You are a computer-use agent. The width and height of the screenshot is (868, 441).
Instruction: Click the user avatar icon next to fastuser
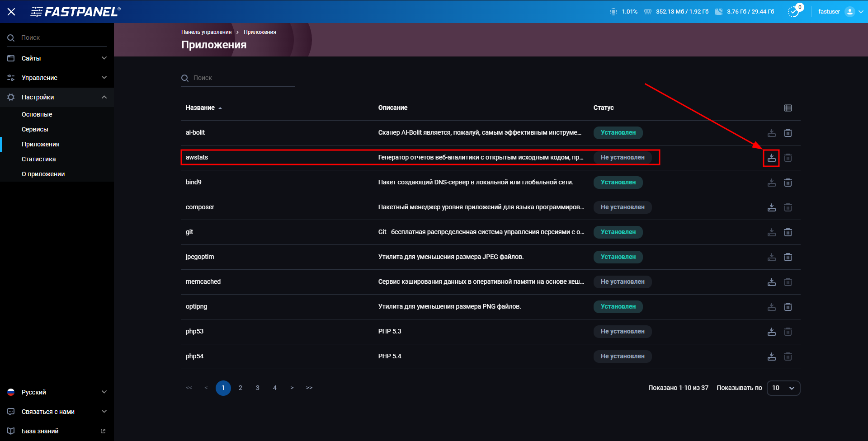pos(850,11)
